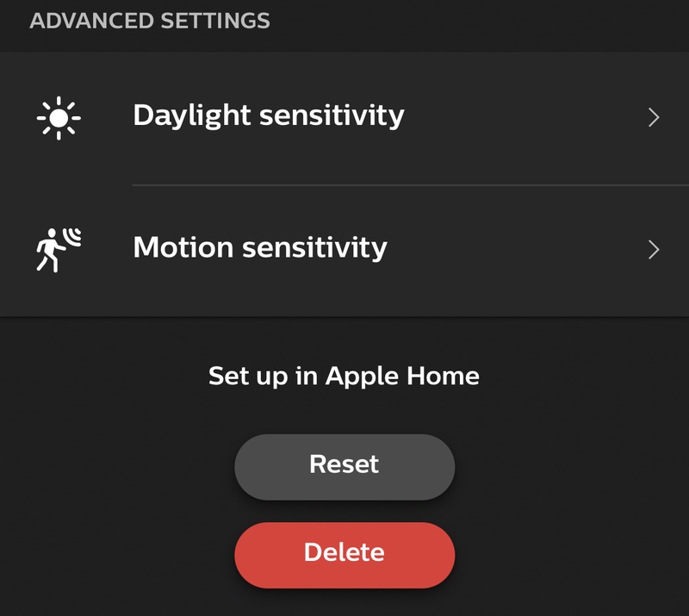Click the sun icon for daylight sensitivity

click(x=59, y=117)
